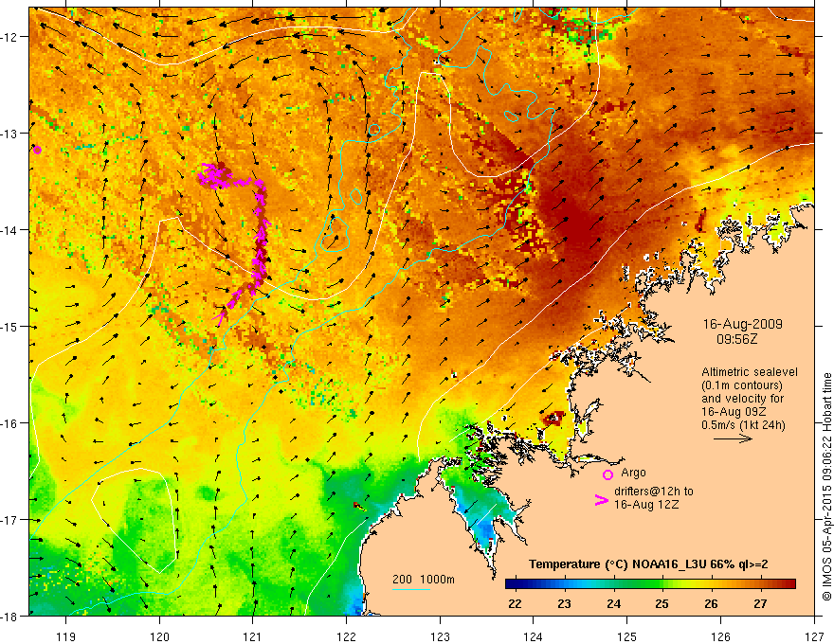Click the colorbar tick label '22'
The image size is (834, 644).
pyautogui.click(x=515, y=603)
